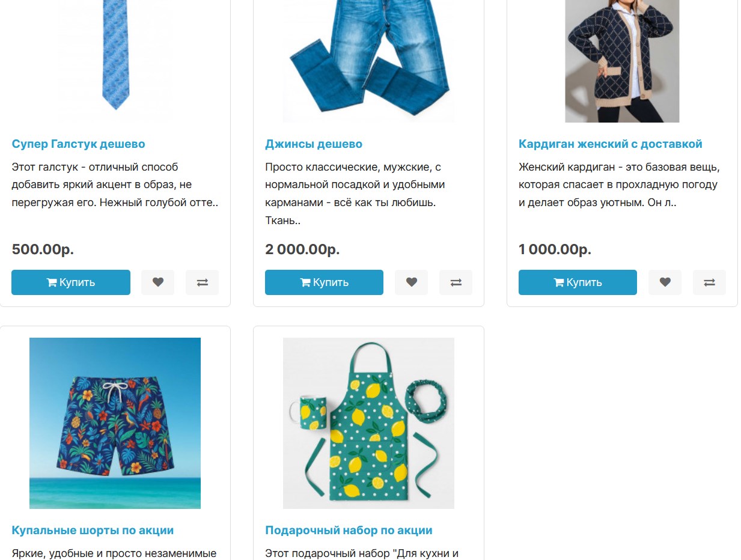This screenshot has height=560, width=741.
Task: Add the tie to wishlist with heart icon
Action: coord(157,282)
